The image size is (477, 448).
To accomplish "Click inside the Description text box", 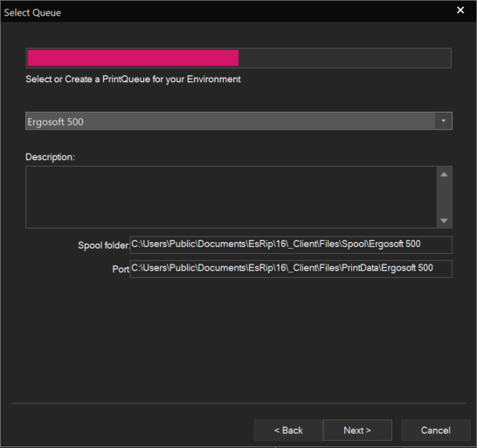I will pyautogui.click(x=232, y=197).
